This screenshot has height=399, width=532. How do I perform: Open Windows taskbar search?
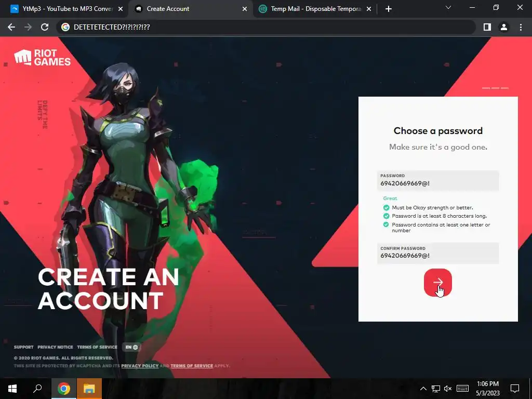tap(37, 389)
